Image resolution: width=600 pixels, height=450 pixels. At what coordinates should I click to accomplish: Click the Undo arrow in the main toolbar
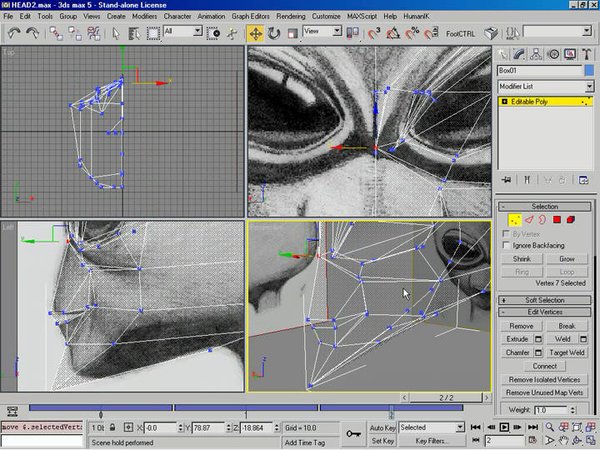14,32
